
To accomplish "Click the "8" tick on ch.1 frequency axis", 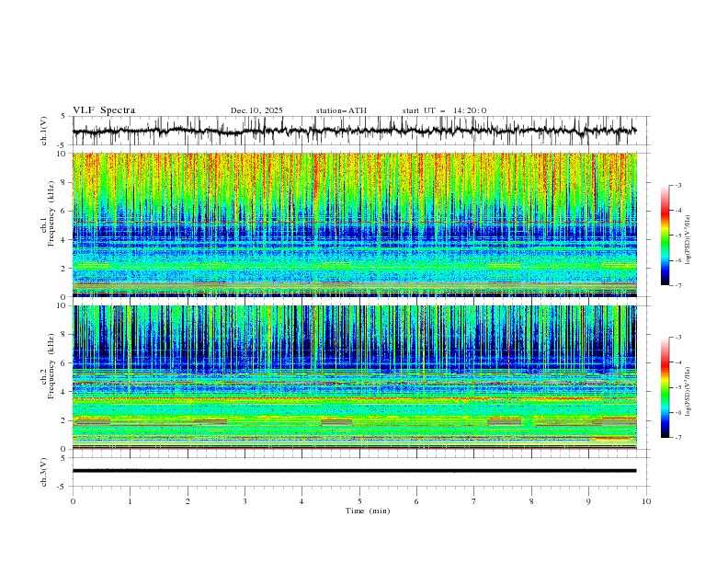I will [65, 182].
